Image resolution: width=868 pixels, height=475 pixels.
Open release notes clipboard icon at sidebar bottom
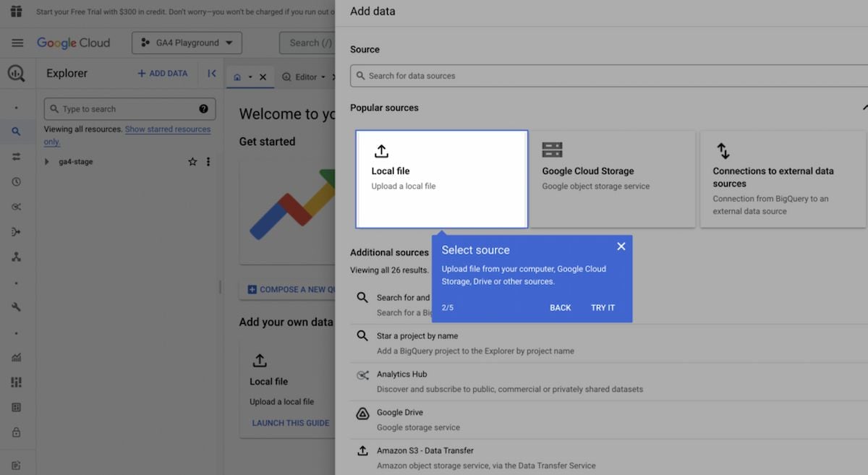tap(16, 465)
